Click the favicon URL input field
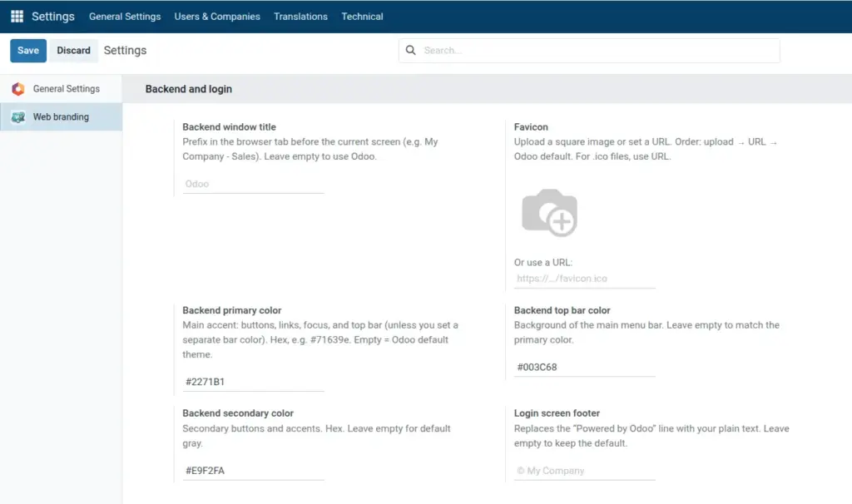The width and height of the screenshot is (852, 504). [585, 279]
